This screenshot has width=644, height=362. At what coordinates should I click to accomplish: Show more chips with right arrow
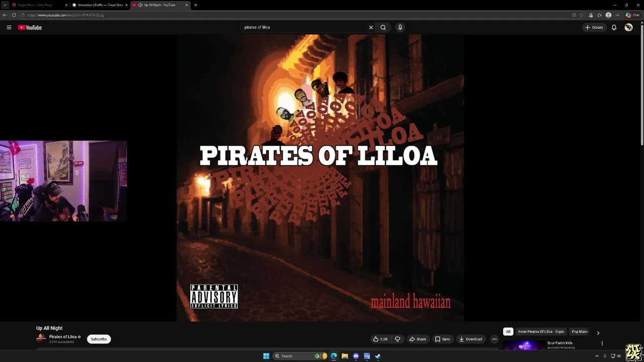click(598, 332)
